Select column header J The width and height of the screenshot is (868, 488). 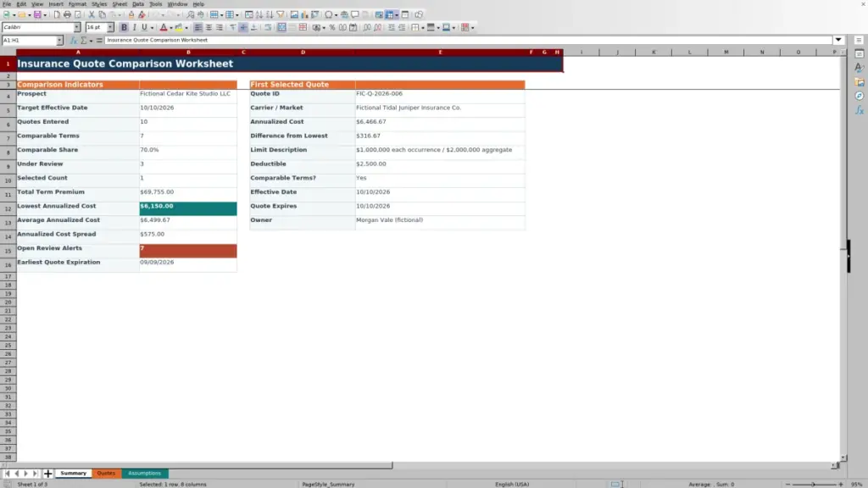(x=617, y=52)
